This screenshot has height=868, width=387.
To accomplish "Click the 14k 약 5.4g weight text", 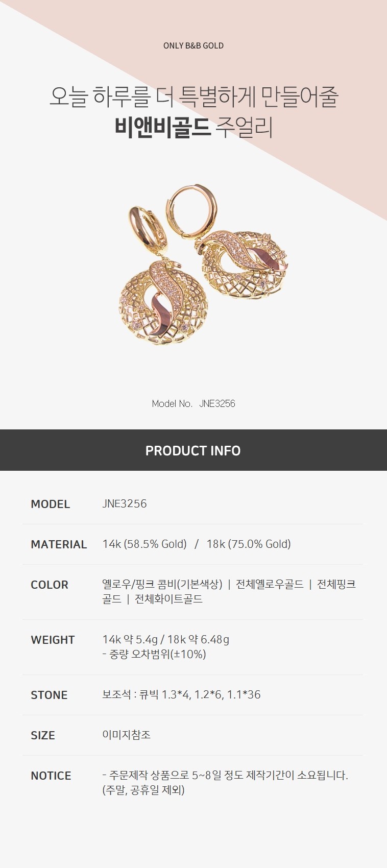I will click(x=130, y=639).
